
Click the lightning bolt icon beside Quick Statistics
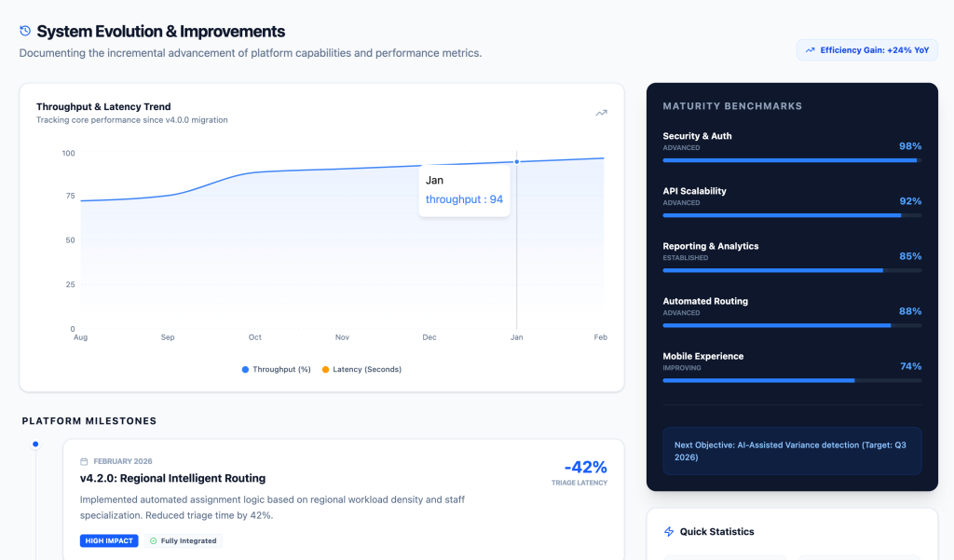(668, 532)
